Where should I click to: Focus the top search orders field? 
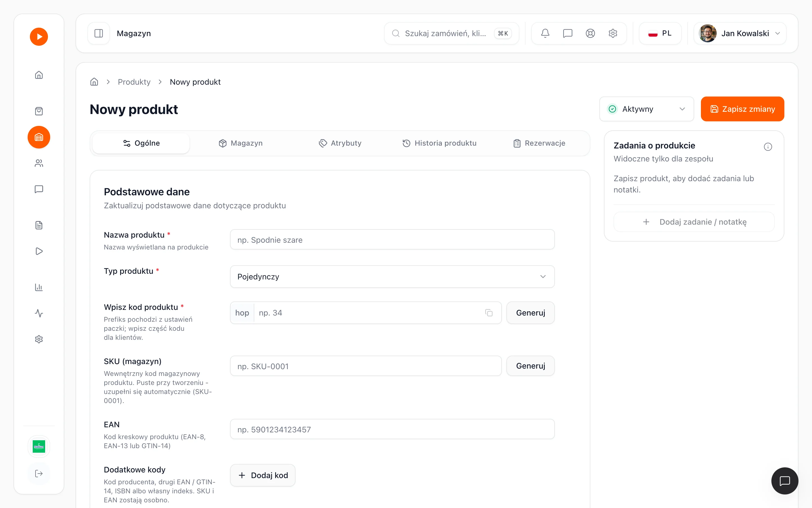click(452, 33)
